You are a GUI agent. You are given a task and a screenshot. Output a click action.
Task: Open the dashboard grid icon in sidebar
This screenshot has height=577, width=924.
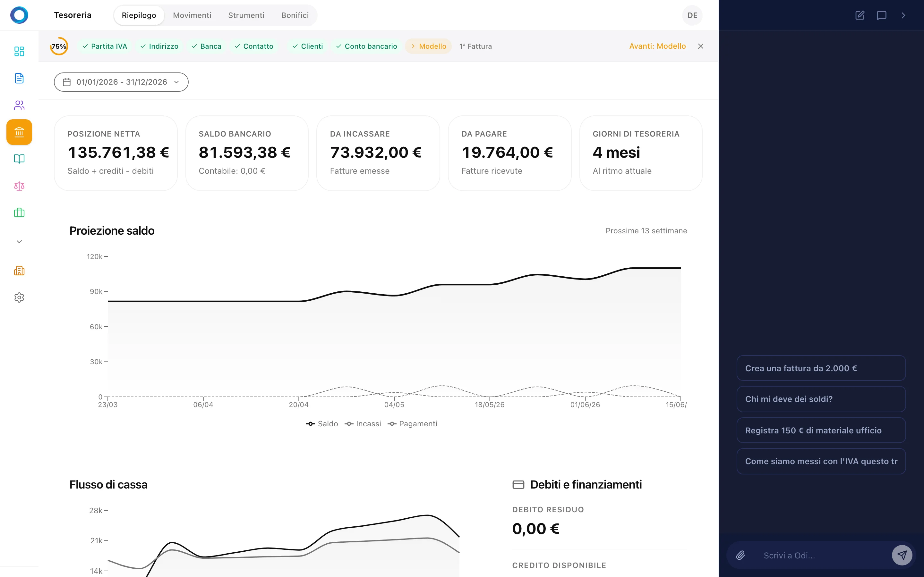[x=19, y=51]
